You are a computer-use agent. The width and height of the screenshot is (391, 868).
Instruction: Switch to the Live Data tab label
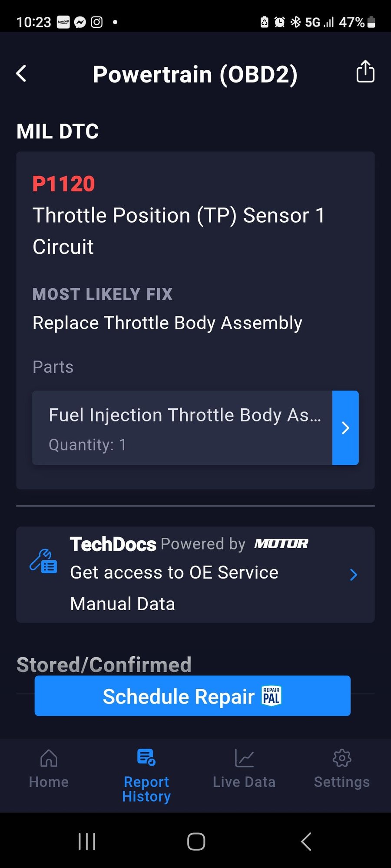(x=244, y=782)
